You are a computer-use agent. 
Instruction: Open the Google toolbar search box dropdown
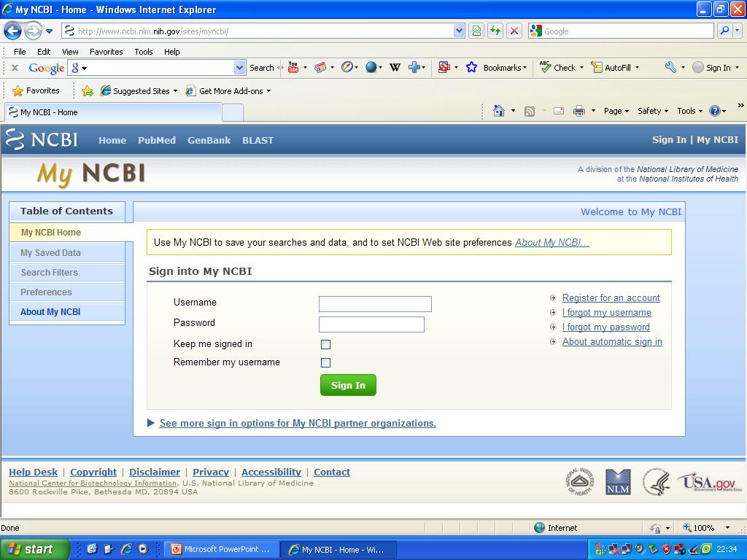239,68
